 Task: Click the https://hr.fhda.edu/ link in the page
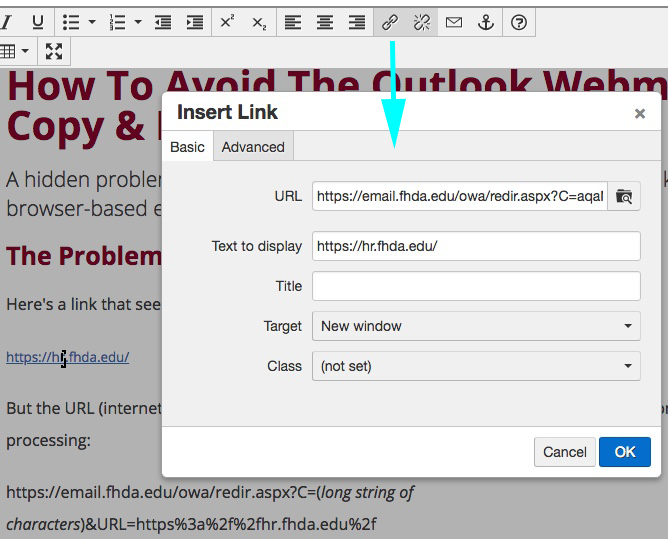pos(68,357)
